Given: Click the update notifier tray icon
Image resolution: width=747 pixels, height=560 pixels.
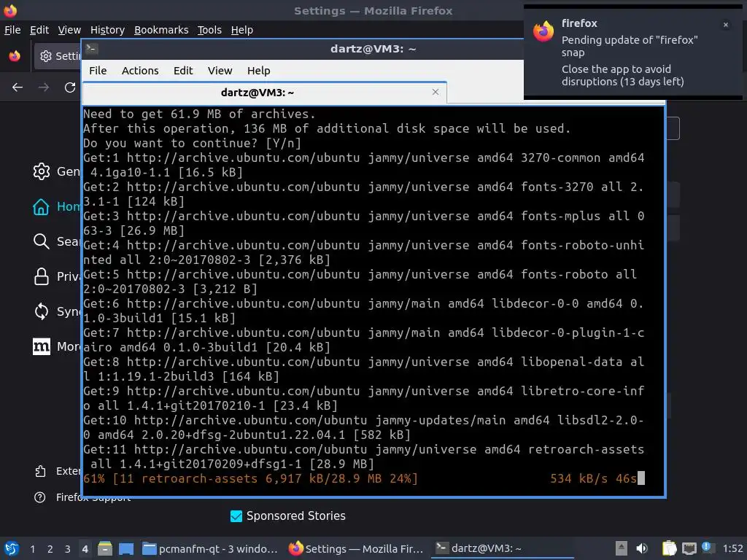Looking at the screenshot, I should (x=707, y=548).
